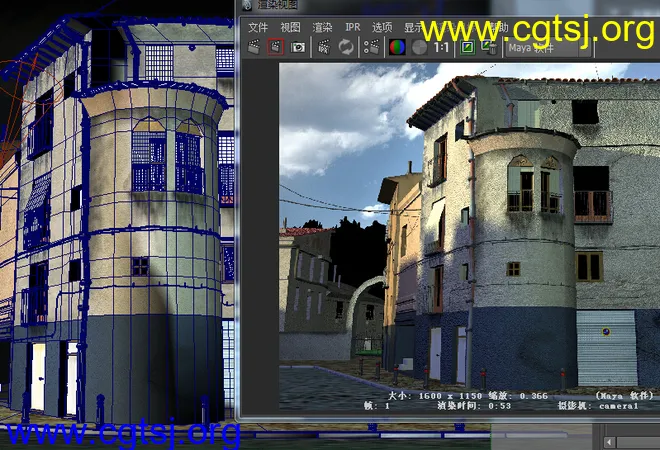Click the Keep image icon
The height and width of the screenshot is (450, 660).
(467, 47)
